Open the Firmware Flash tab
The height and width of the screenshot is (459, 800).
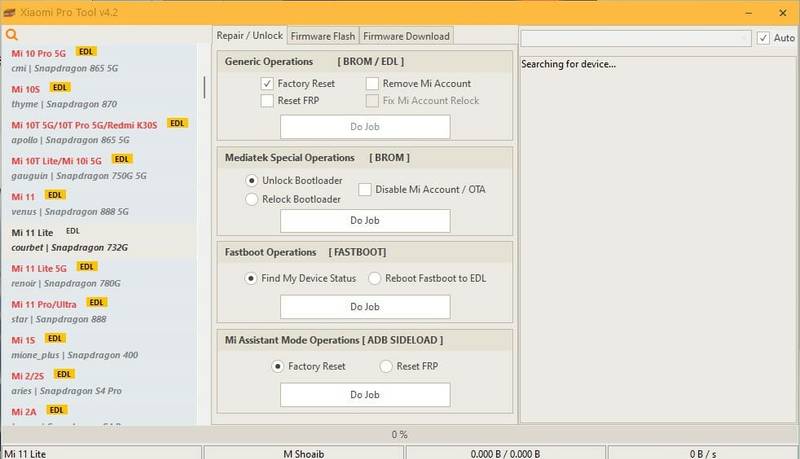(x=323, y=36)
